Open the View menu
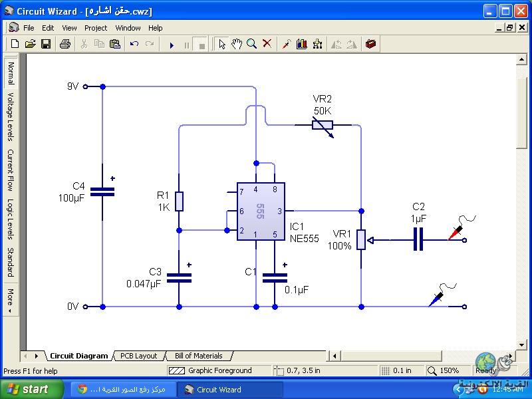 pyautogui.click(x=69, y=28)
